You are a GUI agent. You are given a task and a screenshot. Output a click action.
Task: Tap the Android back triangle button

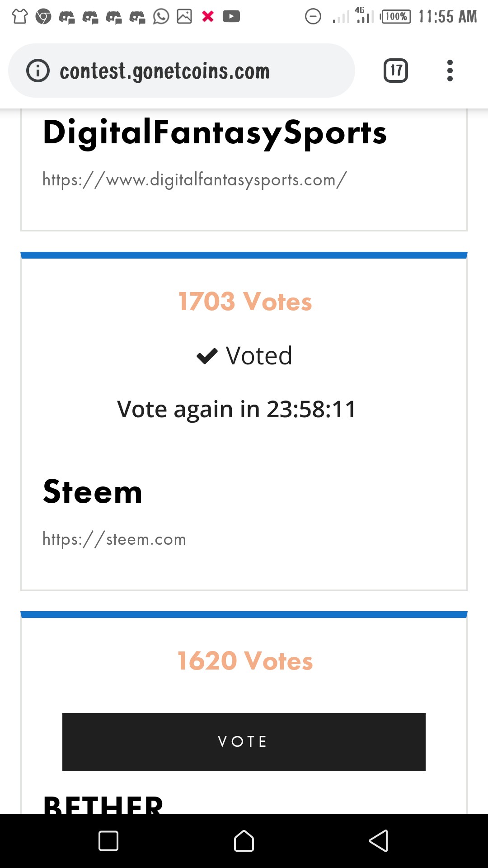(x=379, y=841)
